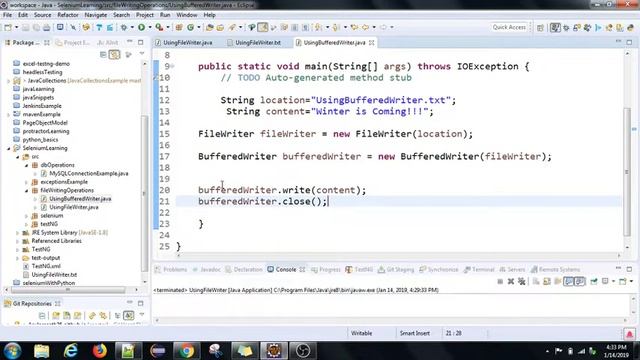Click Collapse All icon in Git Repositories view
Viewport: 640px width, 360px height.
pyautogui.click(x=42, y=316)
